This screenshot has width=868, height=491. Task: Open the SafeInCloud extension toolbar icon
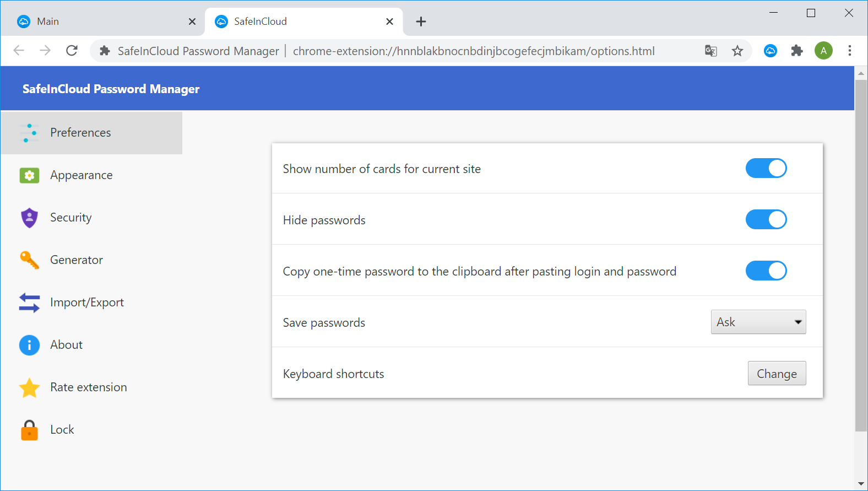771,51
